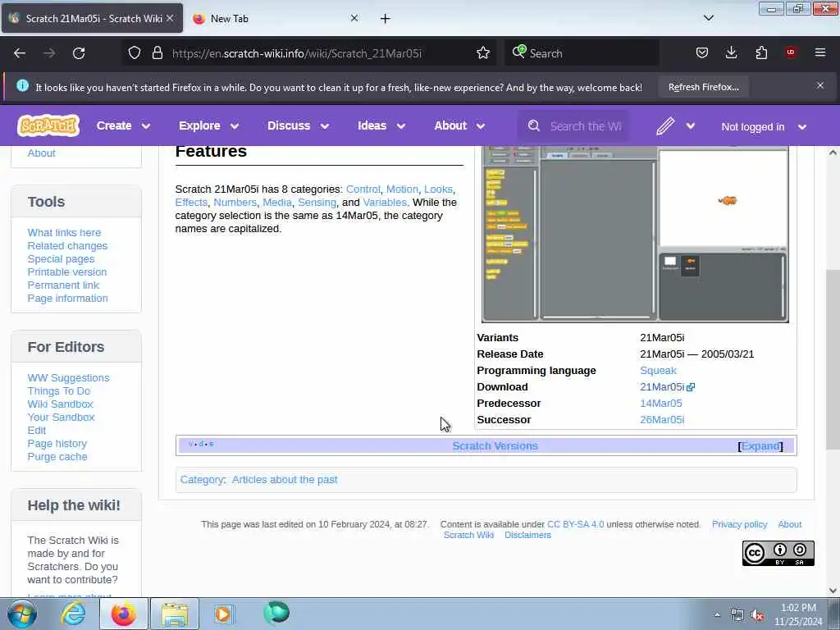Screen dimensions: 840x630
Task: Open the media player taskbar icon
Action: click(224, 614)
